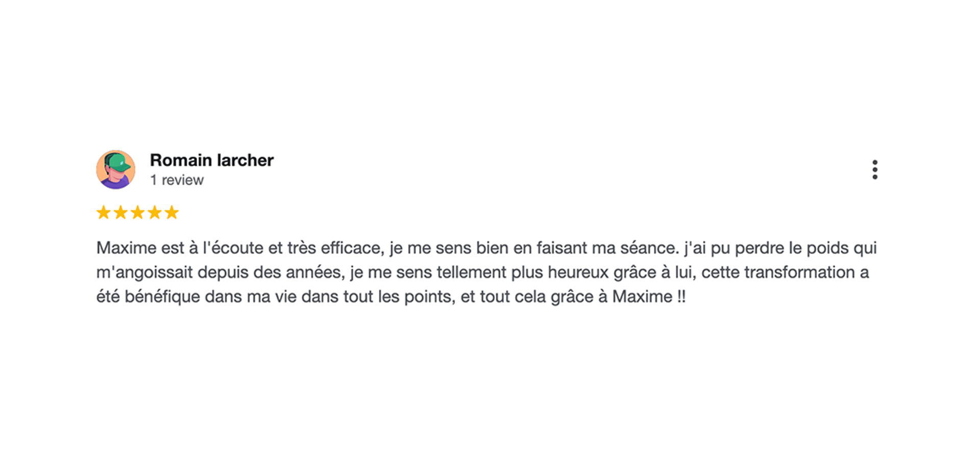
Task: Click the word "m'angoissait" in the second line
Action: click(x=144, y=272)
